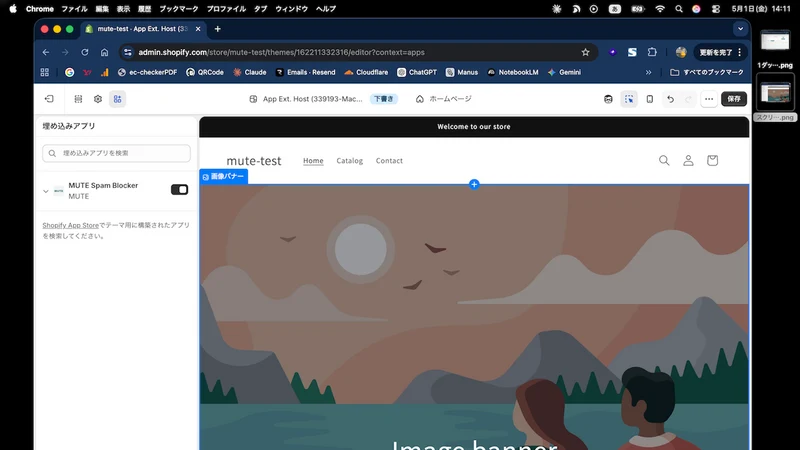Open the Chrome three-dot menu

click(x=740, y=52)
